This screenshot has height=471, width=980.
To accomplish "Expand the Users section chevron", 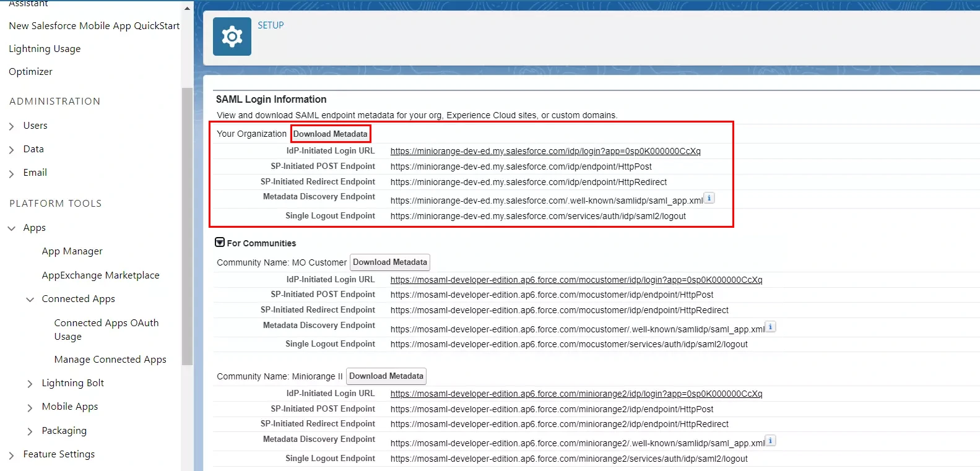I will click(11, 126).
